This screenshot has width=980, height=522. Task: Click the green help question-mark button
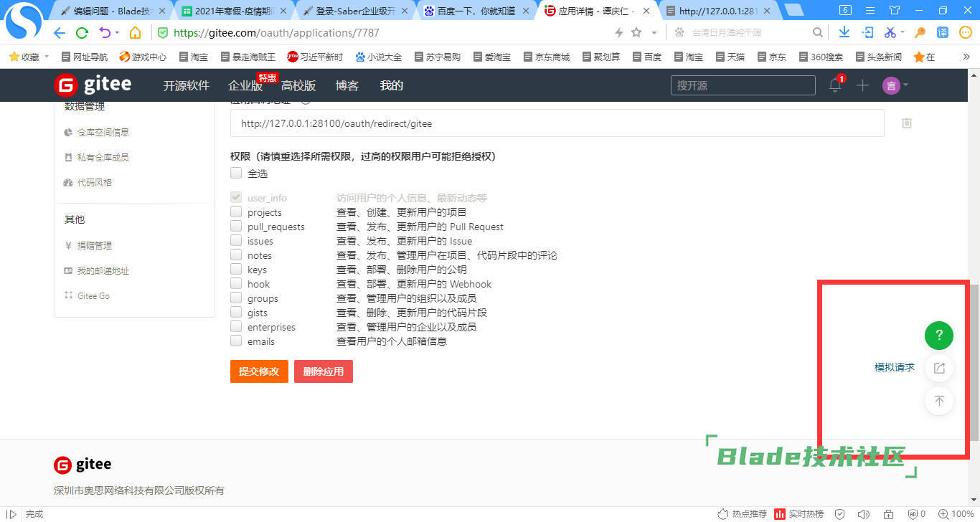point(939,335)
